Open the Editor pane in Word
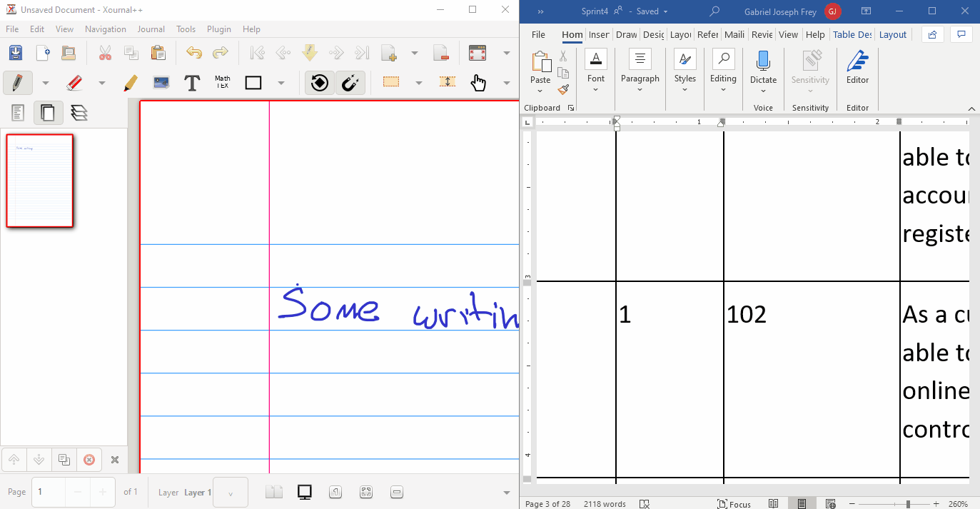Viewport: 980px width, 509px height. (857, 68)
